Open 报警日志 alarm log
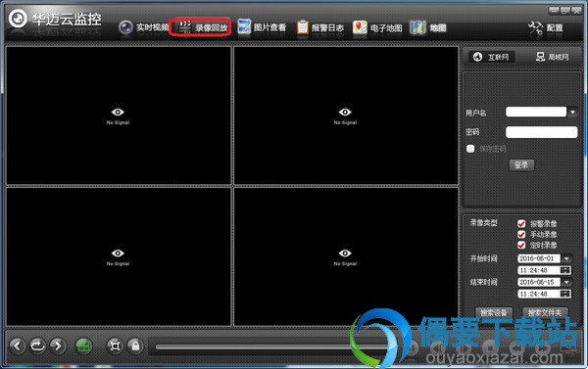 [x=319, y=27]
